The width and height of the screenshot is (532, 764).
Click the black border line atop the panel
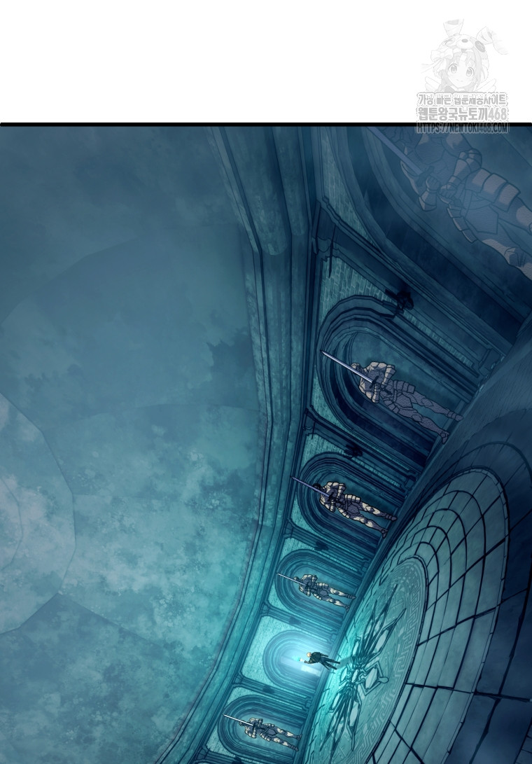point(210,125)
